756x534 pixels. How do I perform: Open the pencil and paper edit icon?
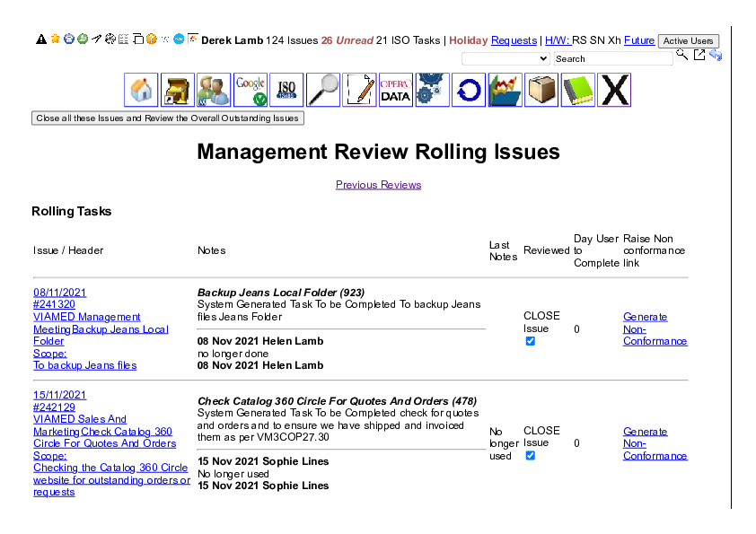coord(360,90)
